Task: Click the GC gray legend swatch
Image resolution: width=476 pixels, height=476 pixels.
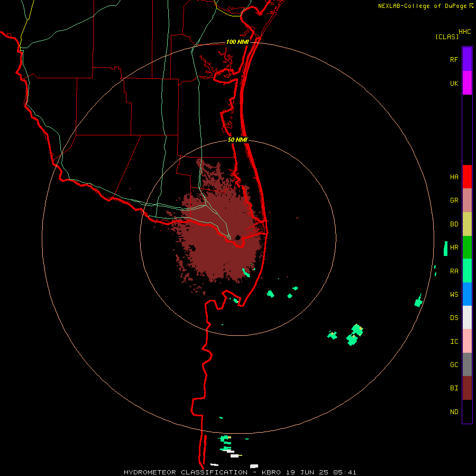Action: coord(467,364)
